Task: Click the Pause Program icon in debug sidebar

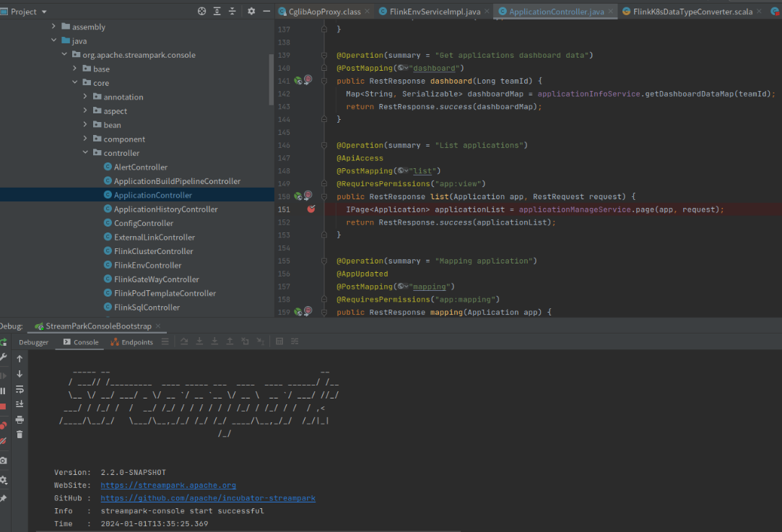Action: point(4,391)
